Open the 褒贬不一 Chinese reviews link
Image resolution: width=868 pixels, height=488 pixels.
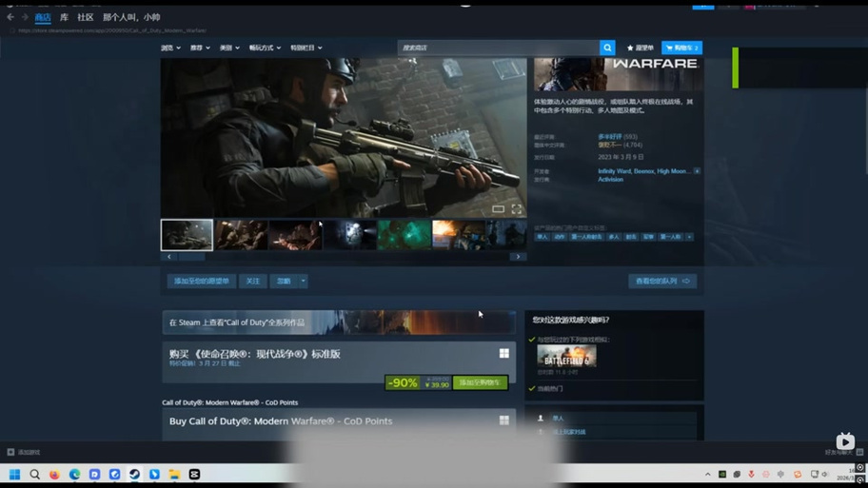[x=609, y=145]
